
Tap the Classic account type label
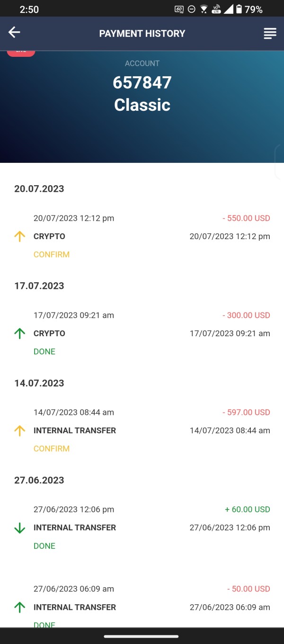point(142,105)
